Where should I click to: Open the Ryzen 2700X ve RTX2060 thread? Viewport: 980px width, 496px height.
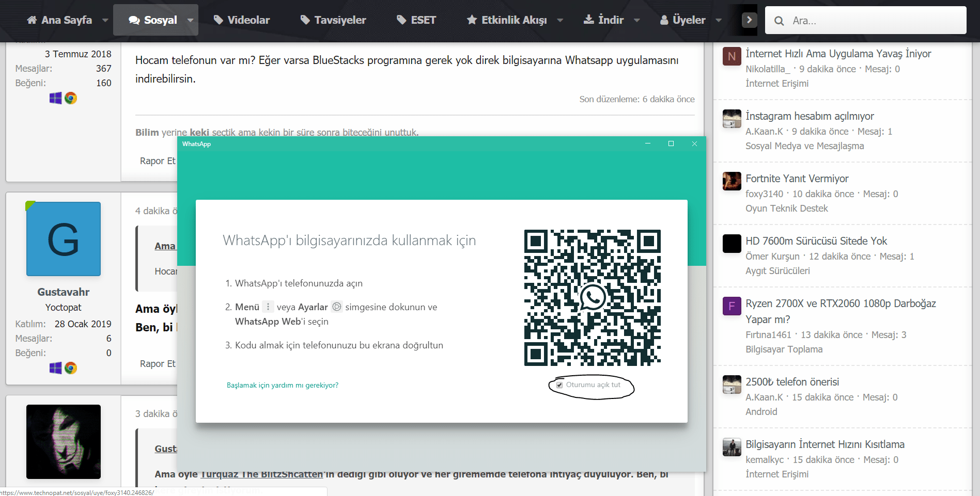[x=841, y=311]
